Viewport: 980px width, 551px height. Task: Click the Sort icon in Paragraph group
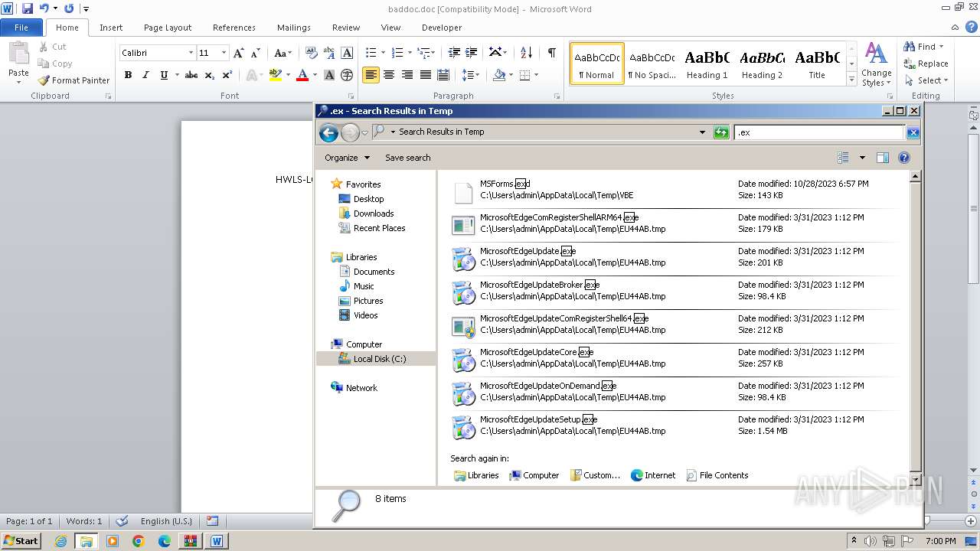pyautogui.click(x=526, y=53)
